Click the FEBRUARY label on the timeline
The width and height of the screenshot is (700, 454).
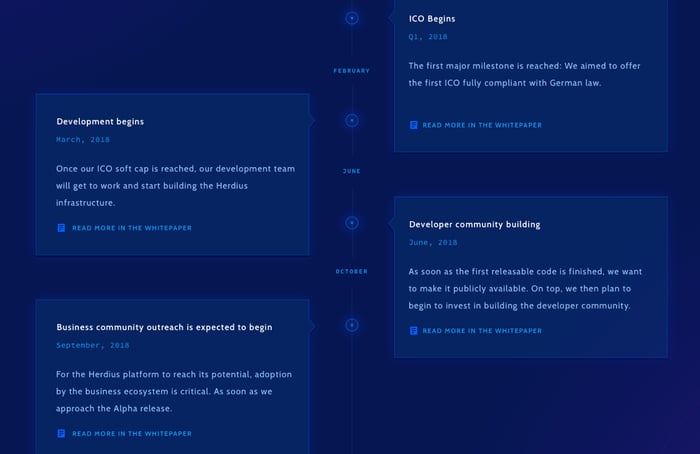point(352,71)
